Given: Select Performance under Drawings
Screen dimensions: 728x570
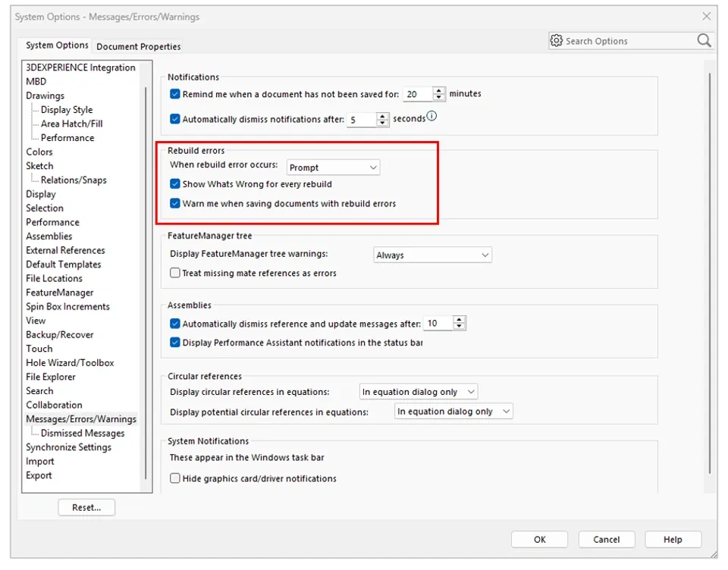Looking at the screenshot, I should click(67, 138).
